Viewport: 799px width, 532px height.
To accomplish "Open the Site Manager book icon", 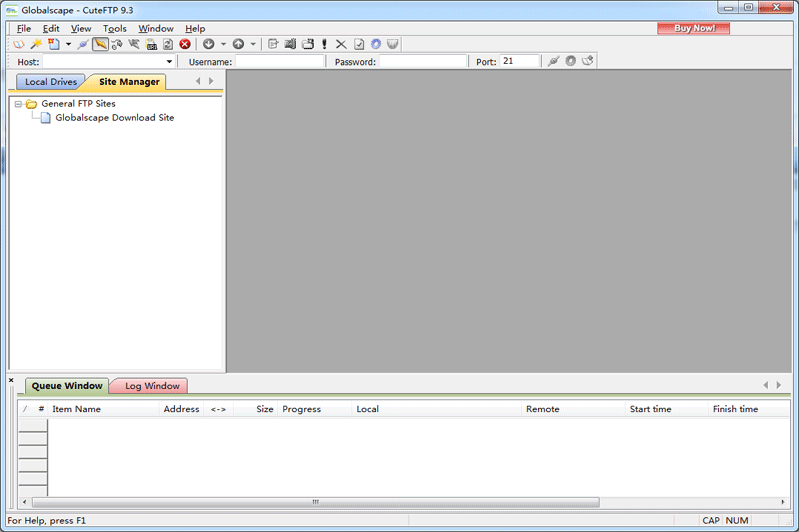I will tap(19, 44).
